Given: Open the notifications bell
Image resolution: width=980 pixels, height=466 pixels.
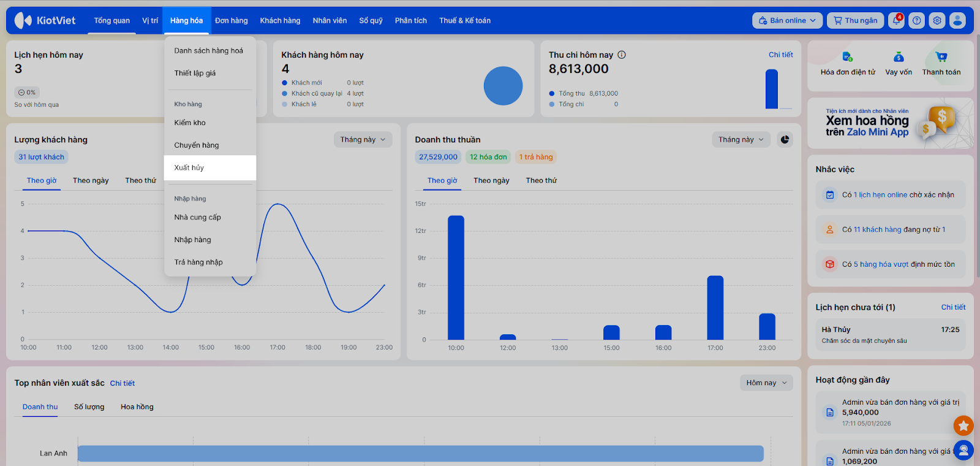Looking at the screenshot, I should tap(897, 20).
